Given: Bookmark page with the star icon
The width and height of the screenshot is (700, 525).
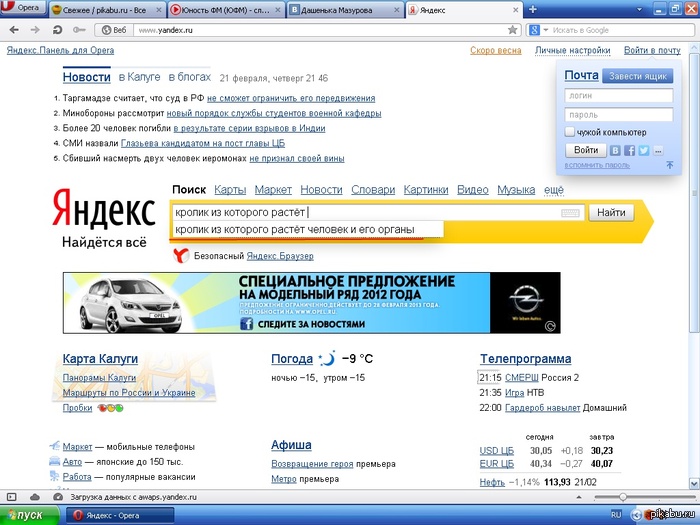Looking at the screenshot, I should click(x=512, y=30).
